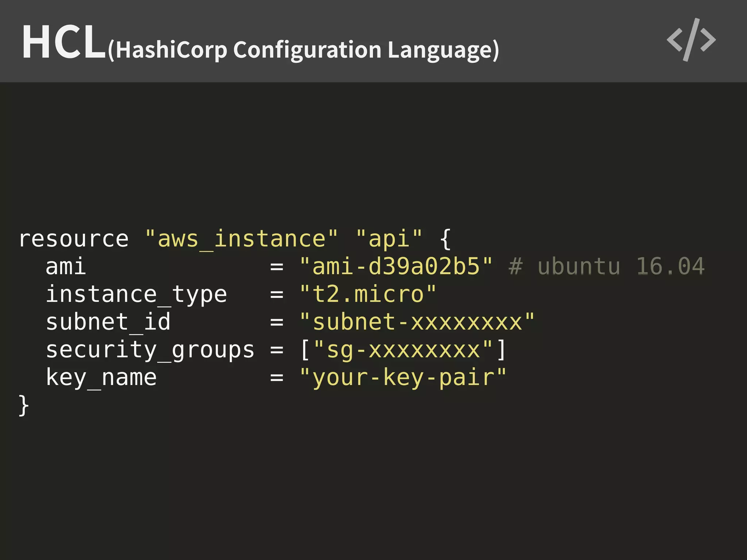Click the "ami-d39a02b5" value
The height and width of the screenshot is (560, 747).
(x=396, y=266)
